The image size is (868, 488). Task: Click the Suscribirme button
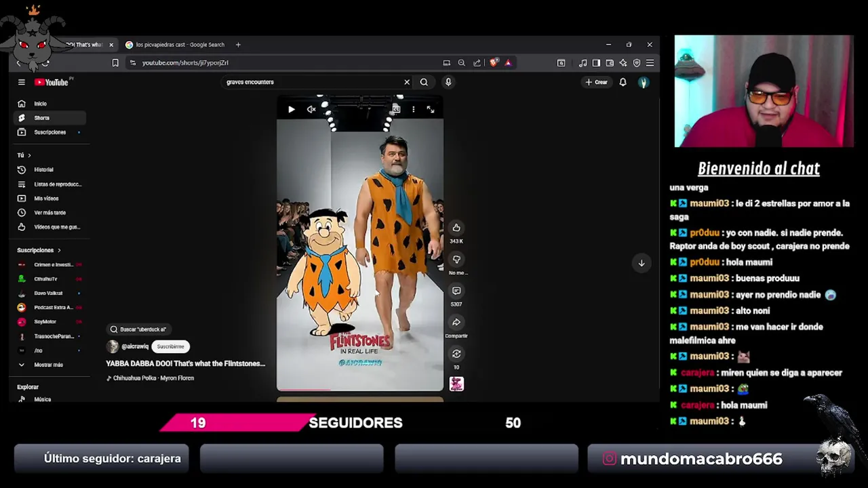click(x=170, y=346)
